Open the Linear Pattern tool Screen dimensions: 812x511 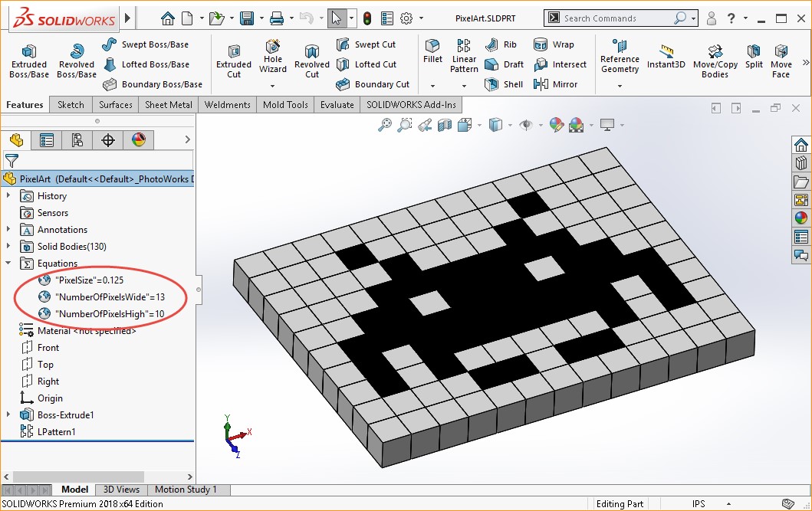tap(464, 57)
